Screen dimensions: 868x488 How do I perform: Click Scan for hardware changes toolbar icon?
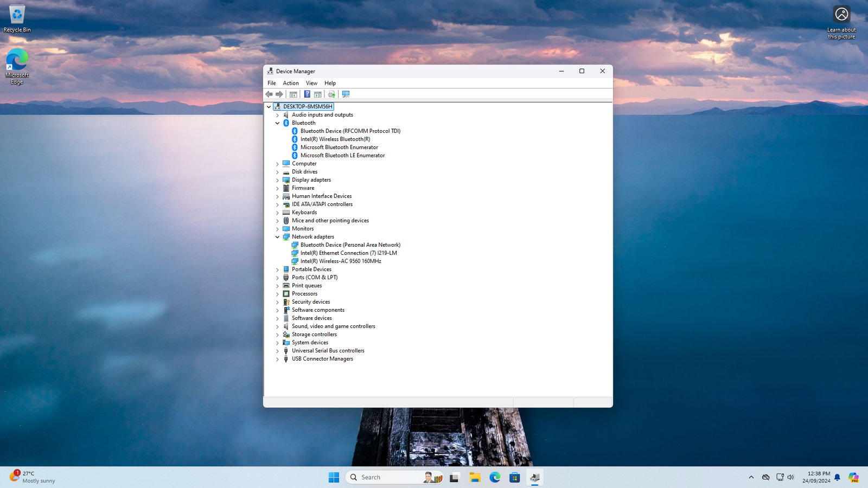[x=346, y=94]
